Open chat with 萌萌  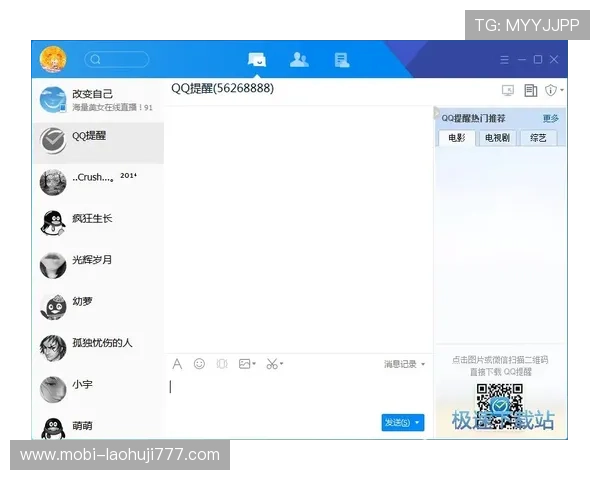point(98,428)
